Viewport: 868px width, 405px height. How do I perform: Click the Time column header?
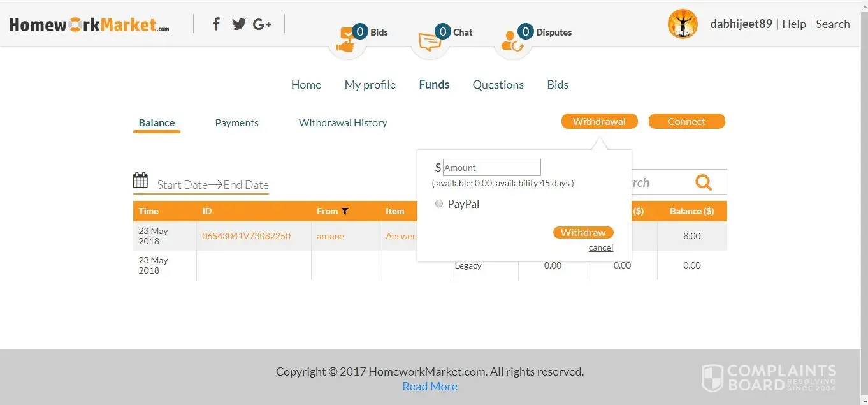[164, 211]
